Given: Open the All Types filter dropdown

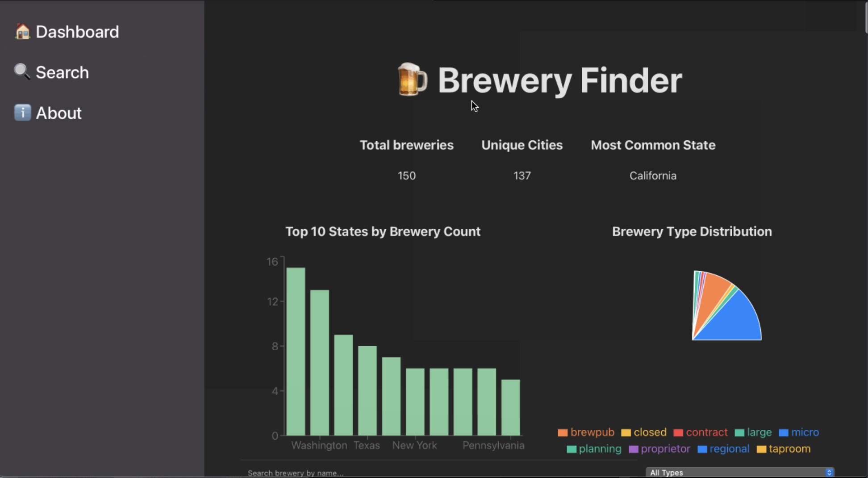Looking at the screenshot, I should tap(740, 473).
